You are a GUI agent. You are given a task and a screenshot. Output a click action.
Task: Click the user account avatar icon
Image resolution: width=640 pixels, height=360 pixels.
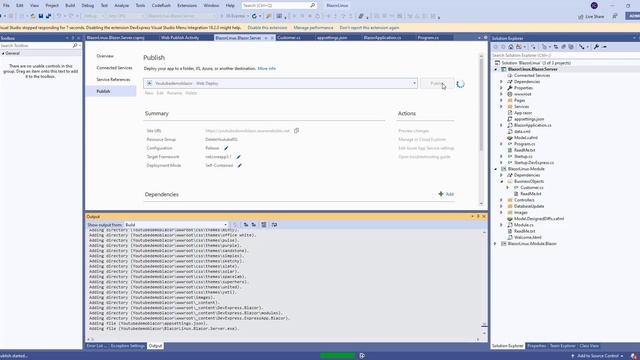click(594, 5)
